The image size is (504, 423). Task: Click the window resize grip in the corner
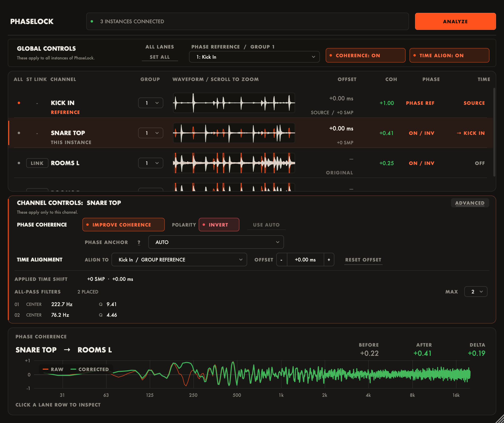[500, 419]
